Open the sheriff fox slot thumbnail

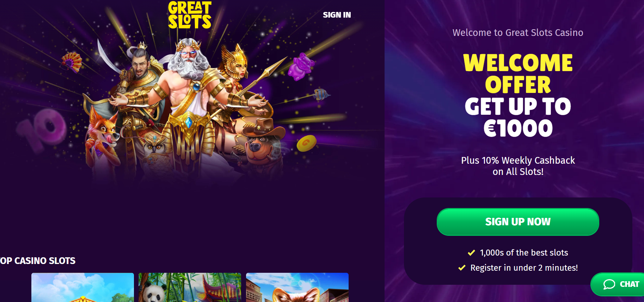click(297, 287)
